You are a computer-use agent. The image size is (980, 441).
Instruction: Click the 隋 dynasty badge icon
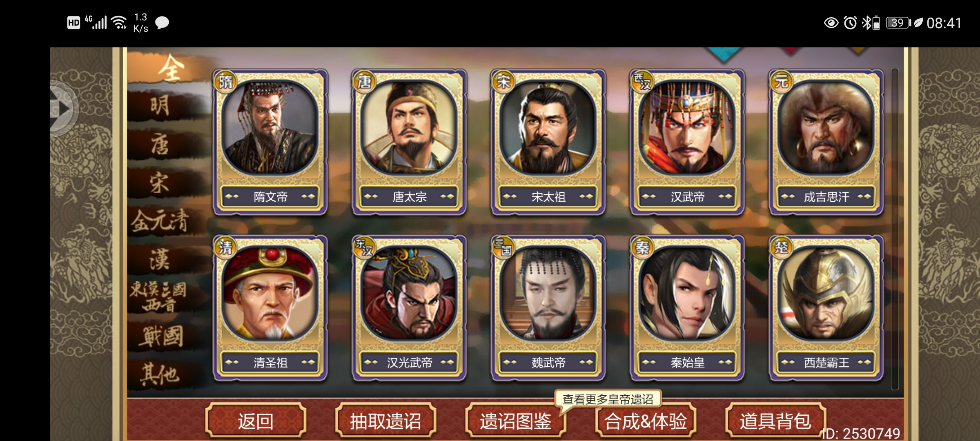pos(225,82)
